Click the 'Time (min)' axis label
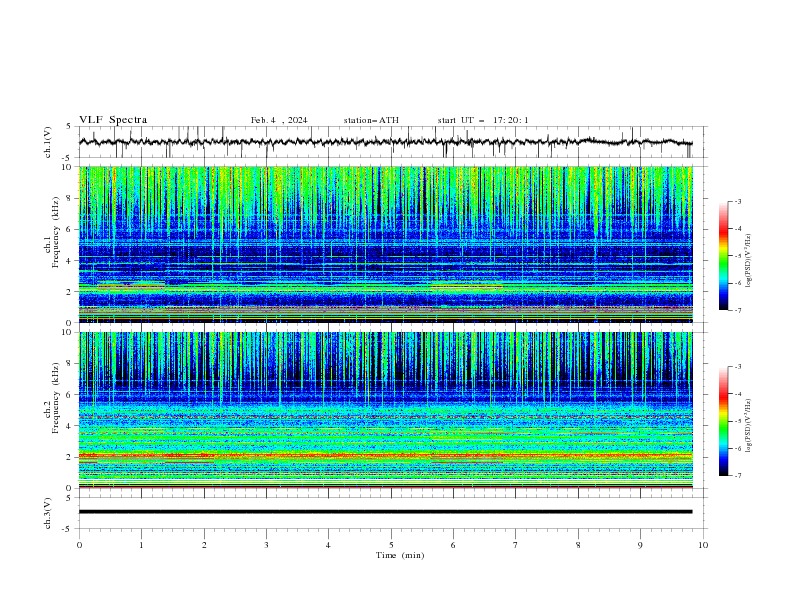The image size is (792, 612). (x=400, y=555)
